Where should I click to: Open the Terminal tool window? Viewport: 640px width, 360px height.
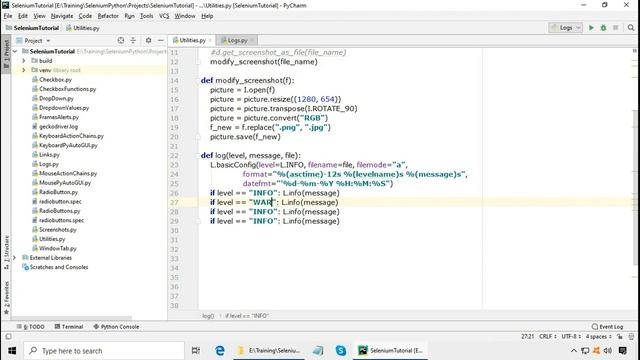click(69, 327)
